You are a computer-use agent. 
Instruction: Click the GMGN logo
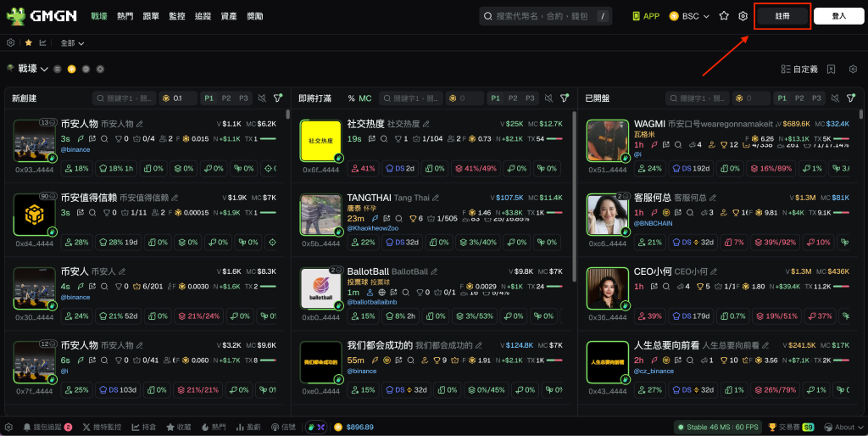(x=42, y=16)
